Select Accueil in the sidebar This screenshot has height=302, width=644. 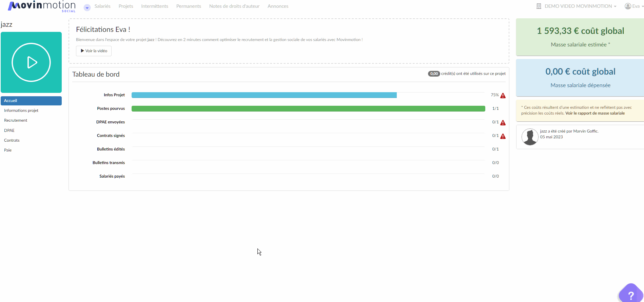[x=31, y=101]
